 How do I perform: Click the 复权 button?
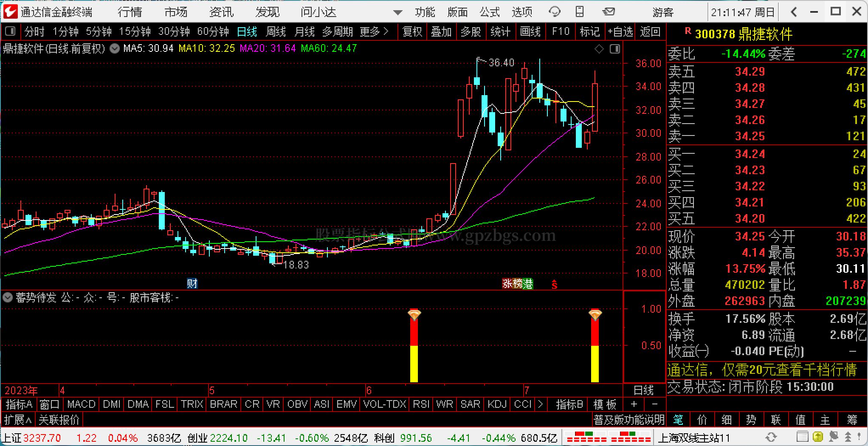[412, 31]
